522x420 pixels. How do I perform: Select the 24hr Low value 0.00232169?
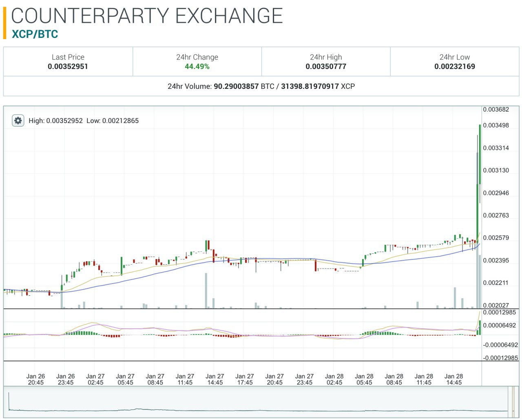[x=455, y=66]
